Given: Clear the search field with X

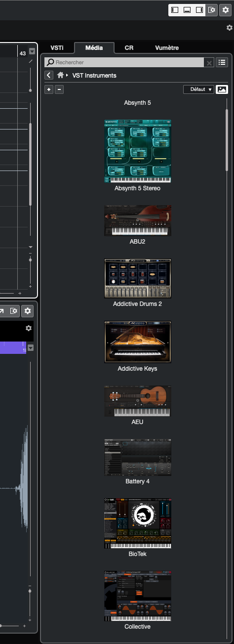Looking at the screenshot, I should coord(209,63).
